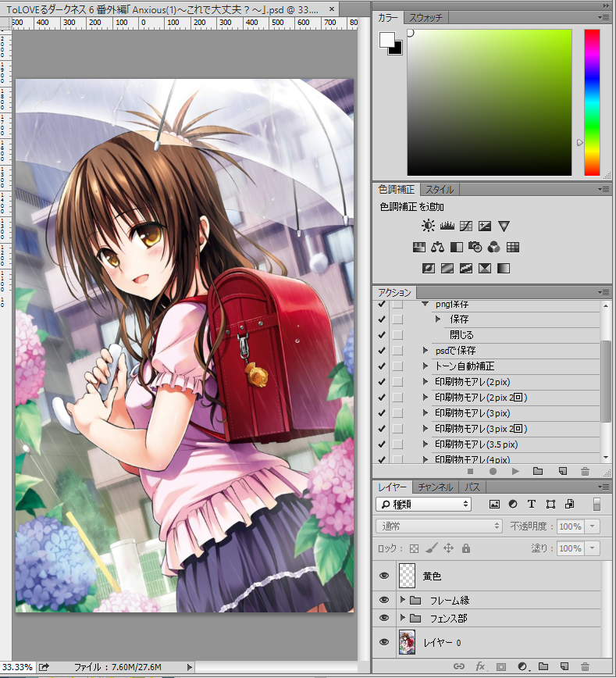Add a Hue/Saturation adjustment

pos(419,248)
